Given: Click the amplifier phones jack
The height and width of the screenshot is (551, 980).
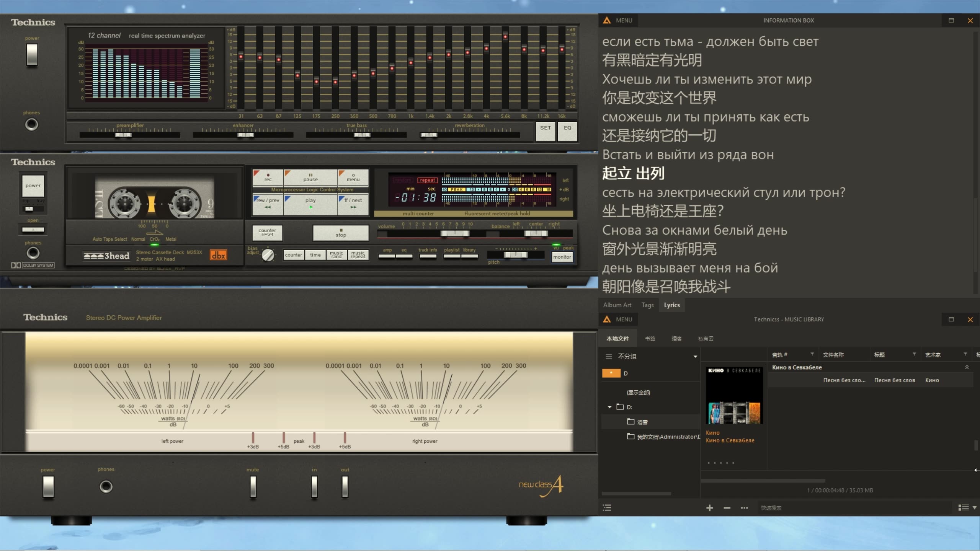Looking at the screenshot, I should pos(106,487).
